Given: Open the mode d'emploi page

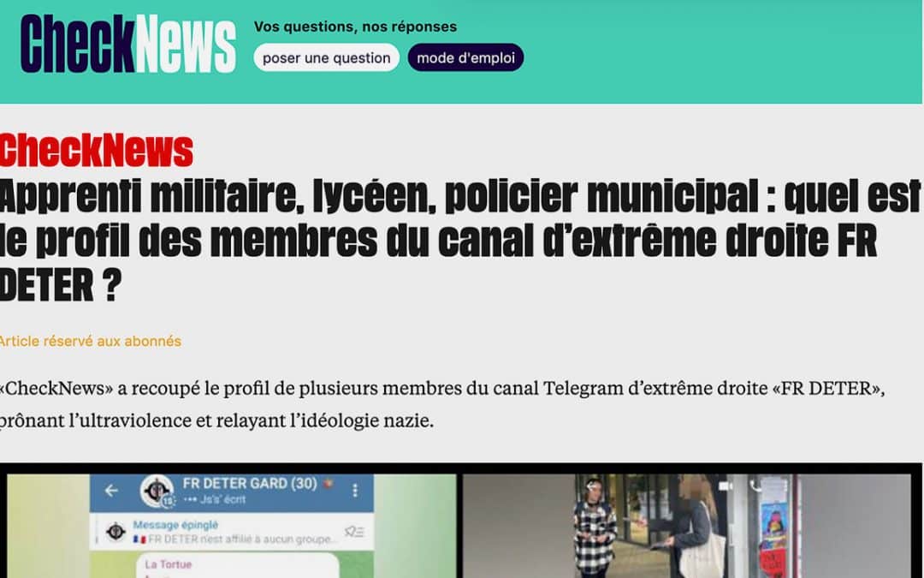Looking at the screenshot, I should pyautogui.click(x=465, y=57).
